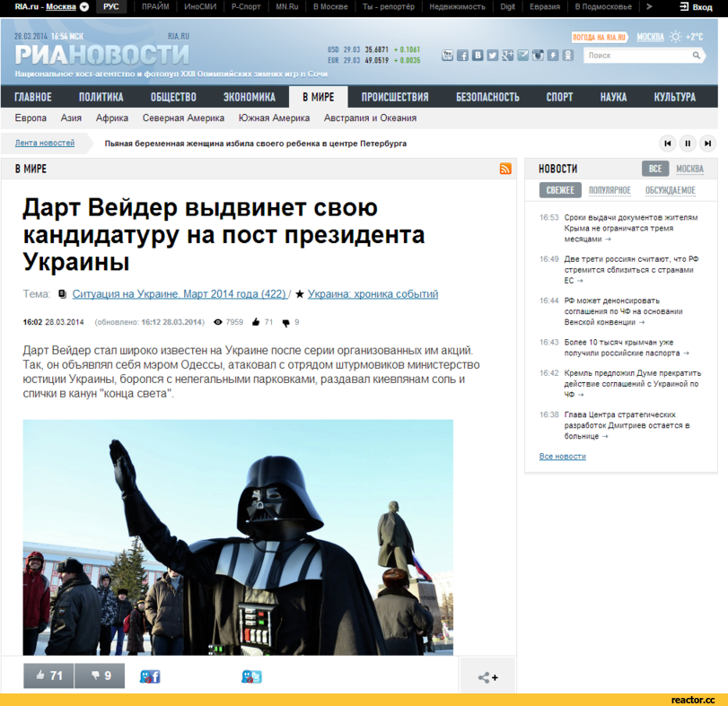Screen dimensions: 728x706
Task: Open the ПРАЙМ top bar link
Action: (155, 7)
